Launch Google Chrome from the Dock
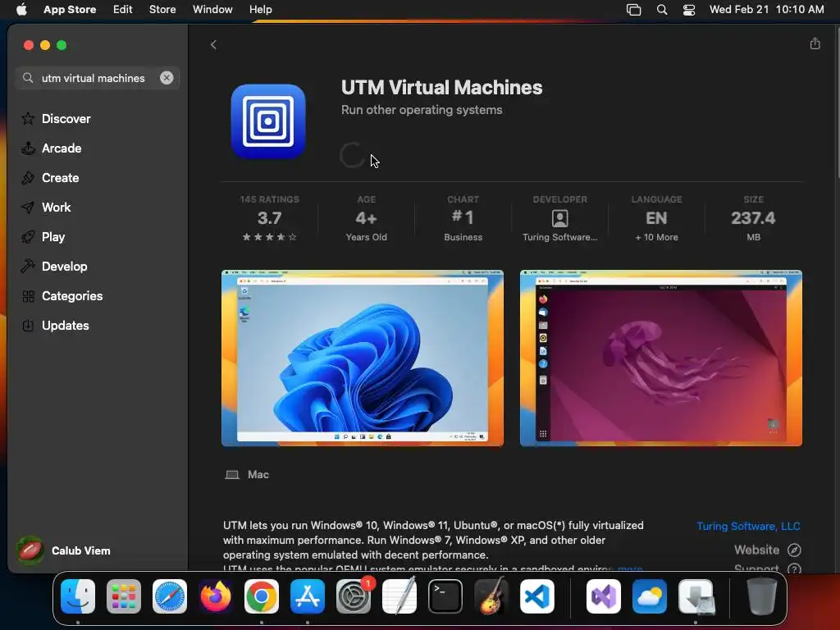The width and height of the screenshot is (840, 630). pyautogui.click(x=262, y=596)
